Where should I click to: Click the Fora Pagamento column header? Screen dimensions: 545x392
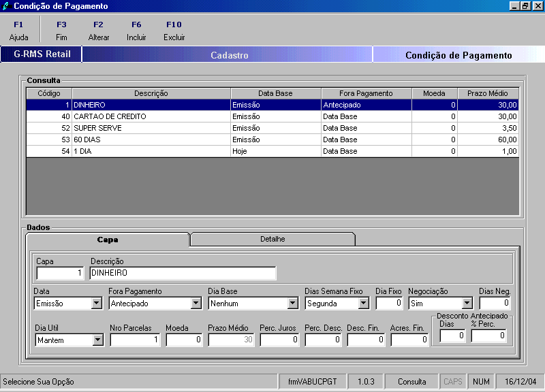click(367, 93)
